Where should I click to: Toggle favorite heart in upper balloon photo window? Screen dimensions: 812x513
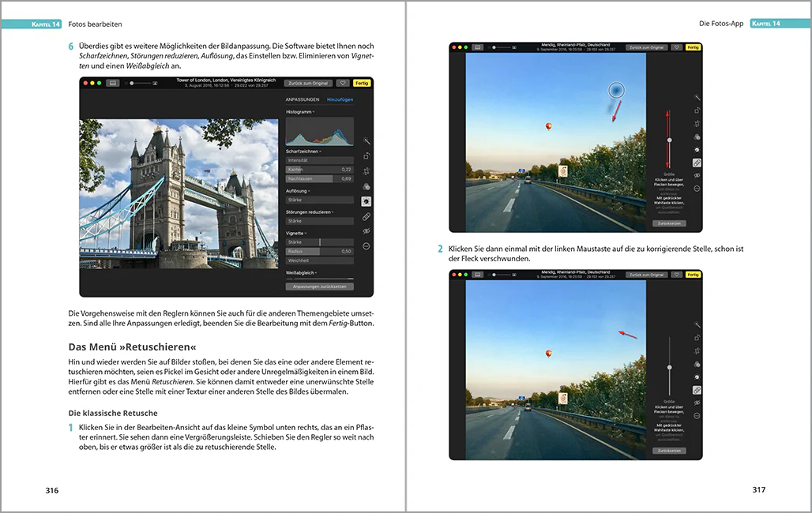pyautogui.click(x=676, y=47)
